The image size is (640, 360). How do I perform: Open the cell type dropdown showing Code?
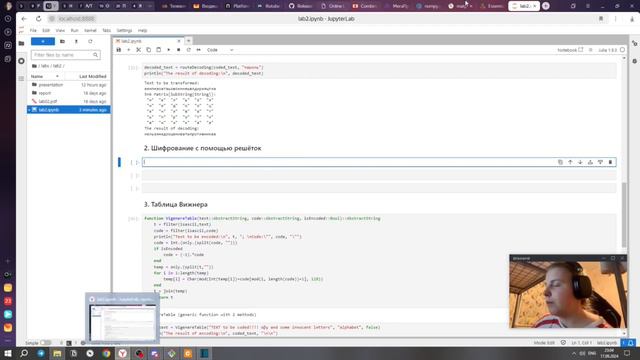click(220, 50)
